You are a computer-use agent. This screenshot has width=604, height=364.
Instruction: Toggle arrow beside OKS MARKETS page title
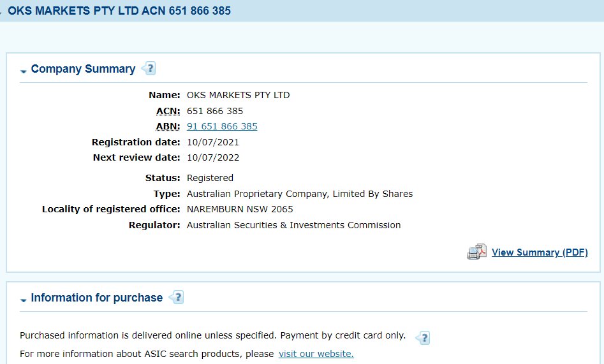[x=2, y=12]
